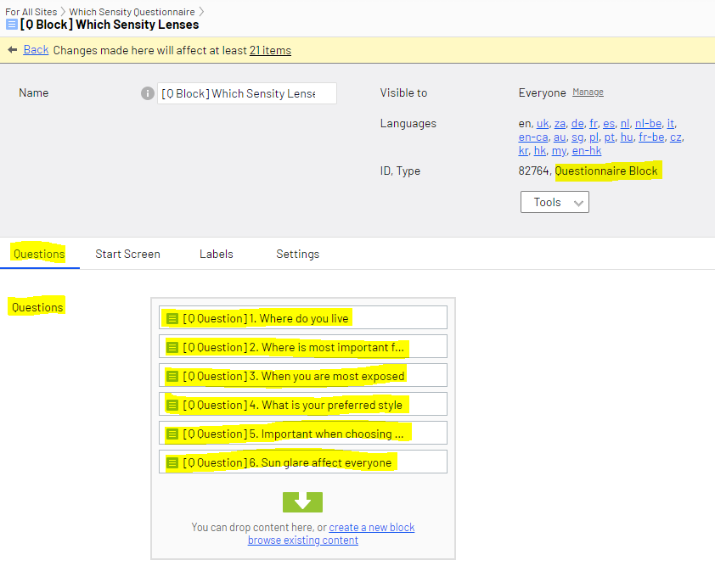
Task: Click icon of question 2 Where is most important
Action: (172, 348)
